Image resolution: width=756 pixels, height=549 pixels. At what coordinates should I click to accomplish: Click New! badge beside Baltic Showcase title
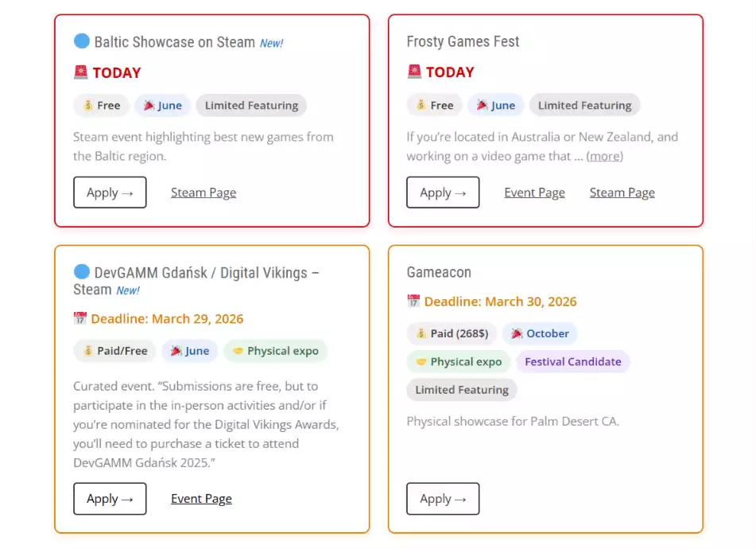271,43
